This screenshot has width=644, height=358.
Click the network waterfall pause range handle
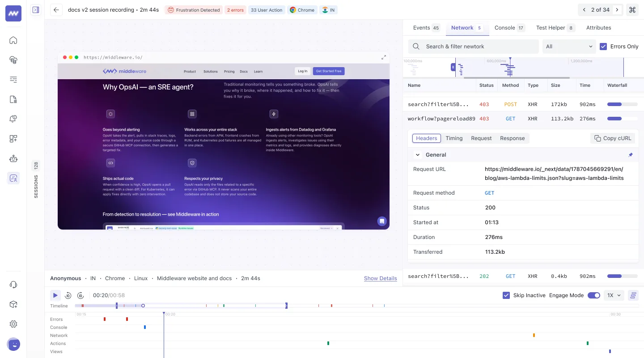point(453,67)
